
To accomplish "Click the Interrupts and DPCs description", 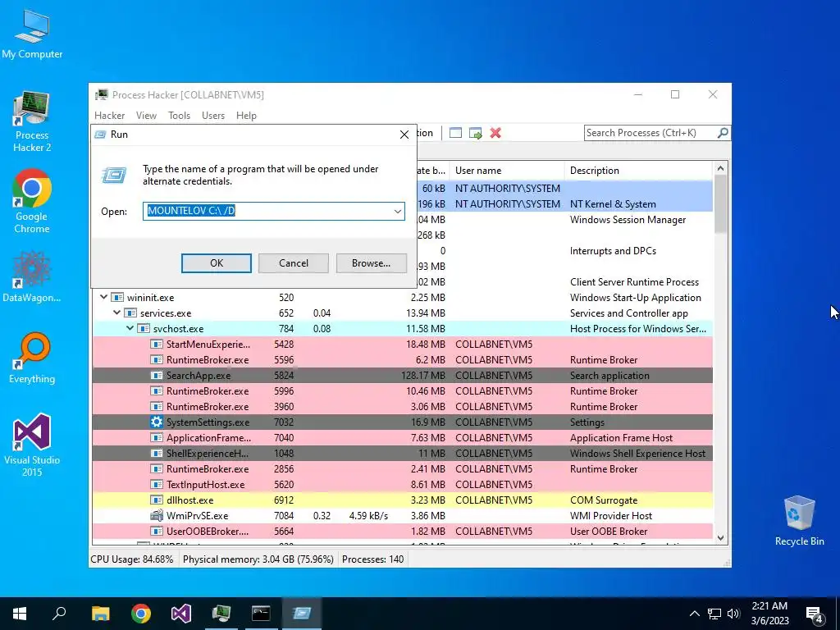I will pyautogui.click(x=613, y=251).
